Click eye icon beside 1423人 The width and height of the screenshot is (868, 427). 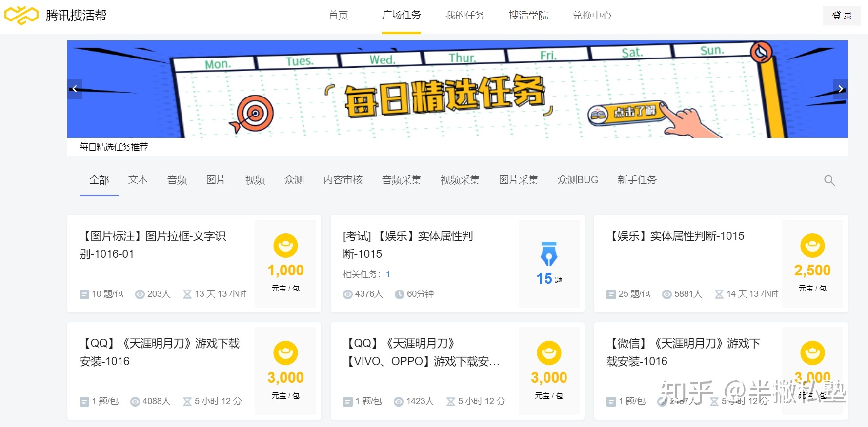pyautogui.click(x=399, y=402)
